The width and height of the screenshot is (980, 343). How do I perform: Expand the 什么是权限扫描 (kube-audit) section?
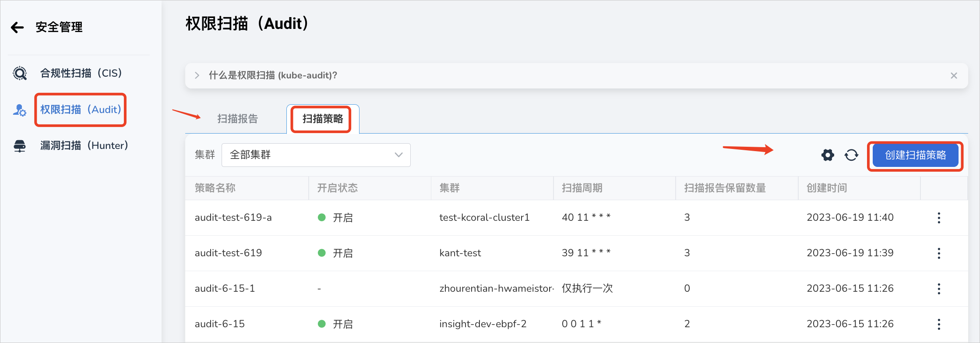click(x=197, y=75)
